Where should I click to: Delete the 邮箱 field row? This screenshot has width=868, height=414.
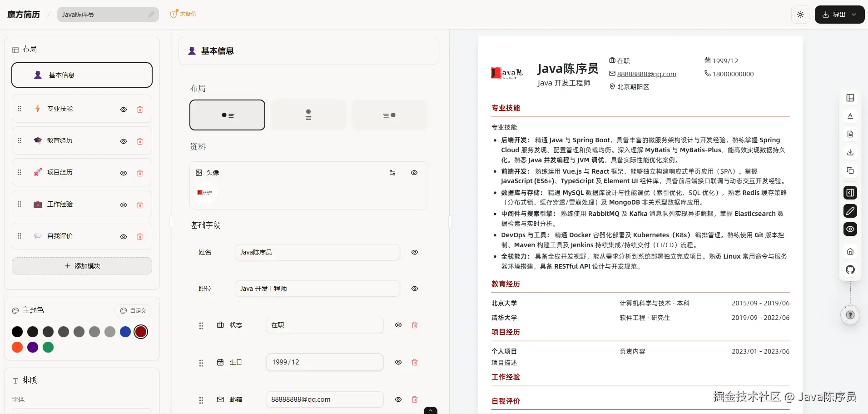coord(415,399)
